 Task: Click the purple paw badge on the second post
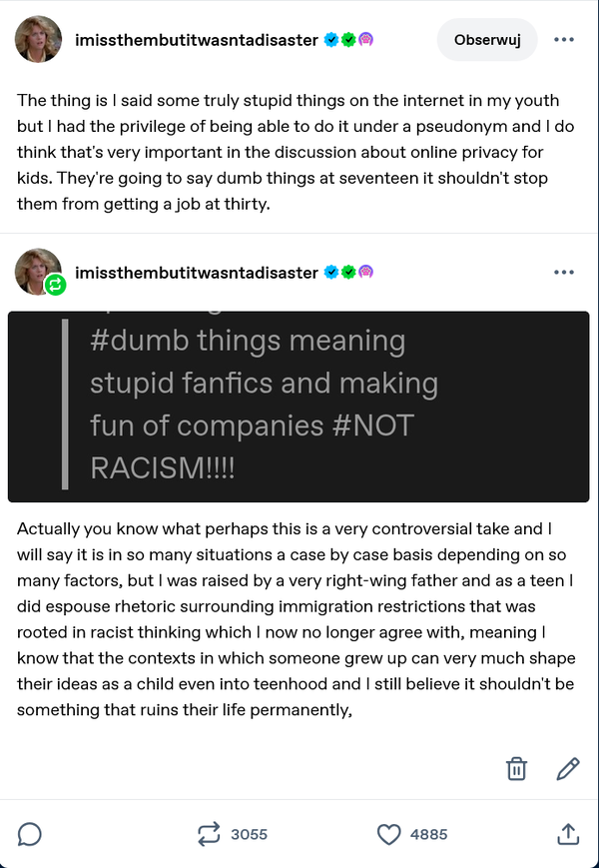click(365, 273)
